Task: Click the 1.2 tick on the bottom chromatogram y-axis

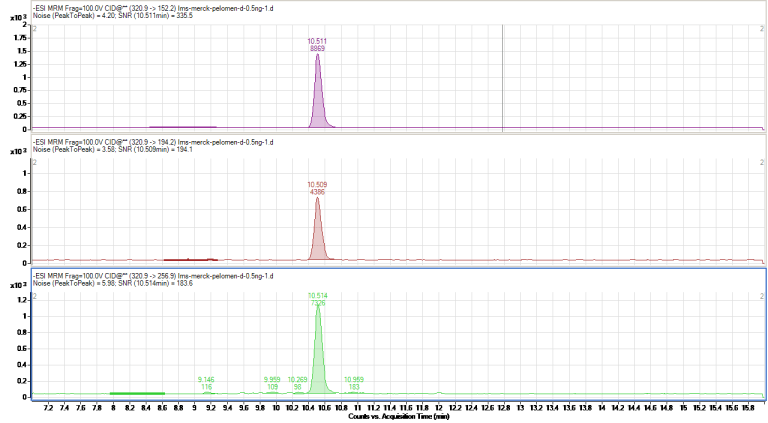Action: pyautogui.click(x=22, y=300)
